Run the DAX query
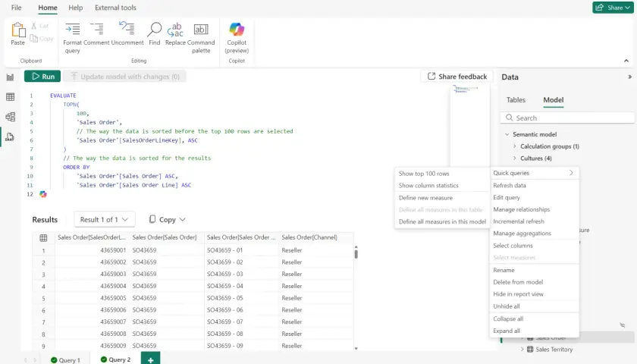The image size is (637, 364). point(42,77)
